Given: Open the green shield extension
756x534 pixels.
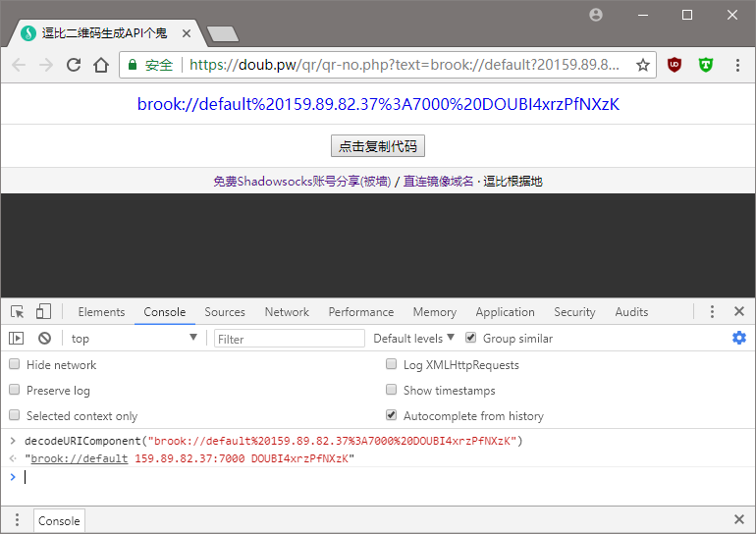Looking at the screenshot, I should tap(706, 65).
